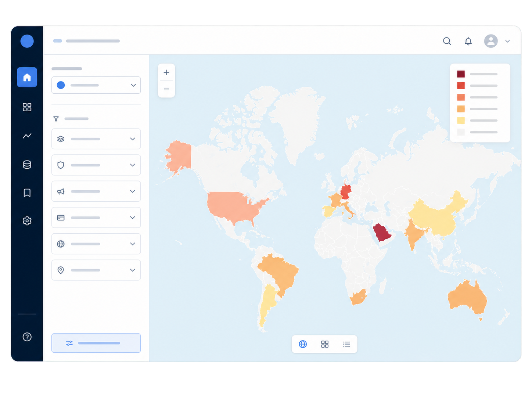
Task: Click the shield icon in second filter
Action: [61, 165]
